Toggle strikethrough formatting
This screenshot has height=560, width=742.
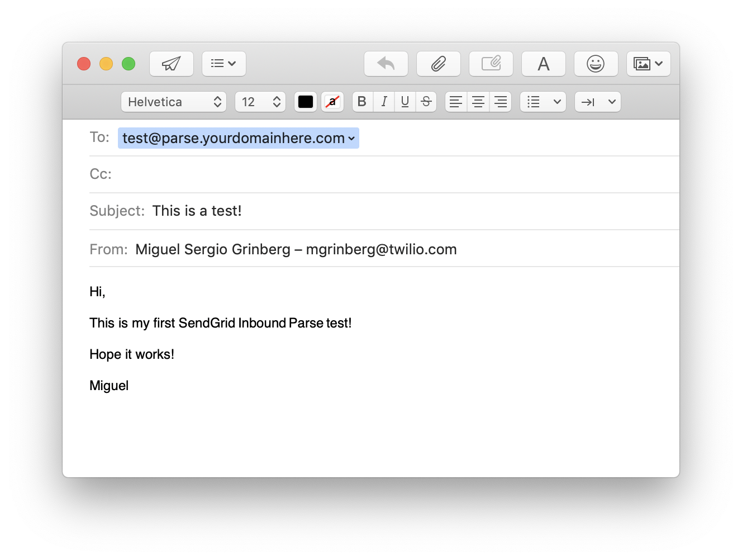pyautogui.click(x=426, y=102)
